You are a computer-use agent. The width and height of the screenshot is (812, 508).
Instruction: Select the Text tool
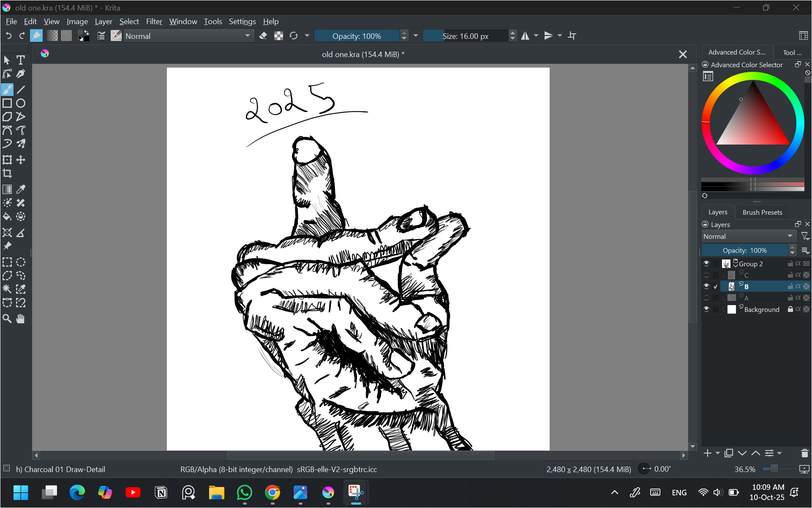pos(20,60)
